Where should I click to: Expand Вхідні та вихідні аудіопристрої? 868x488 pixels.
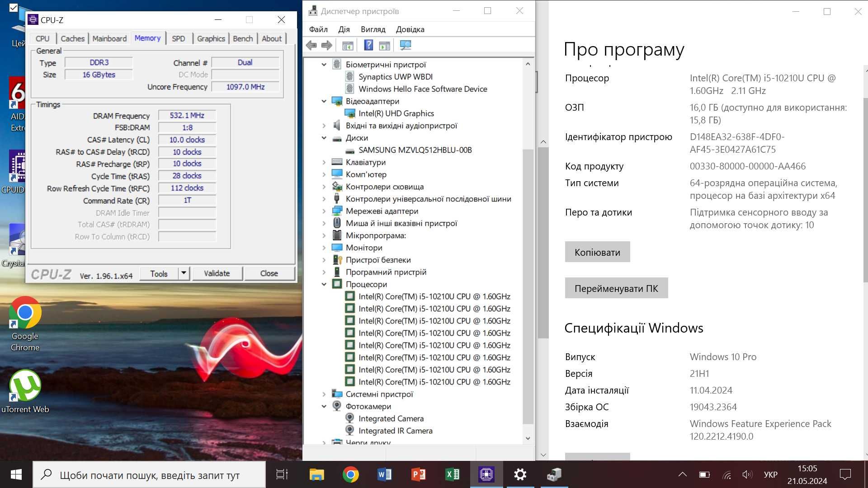tap(324, 126)
